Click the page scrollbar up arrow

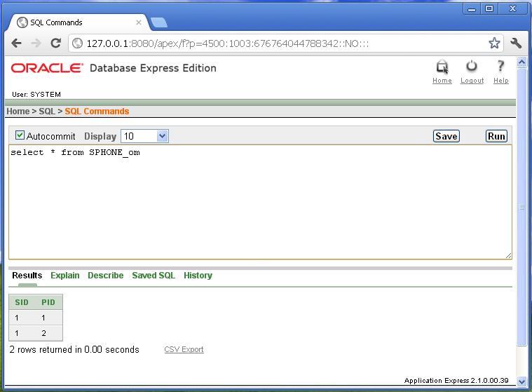tap(521, 62)
